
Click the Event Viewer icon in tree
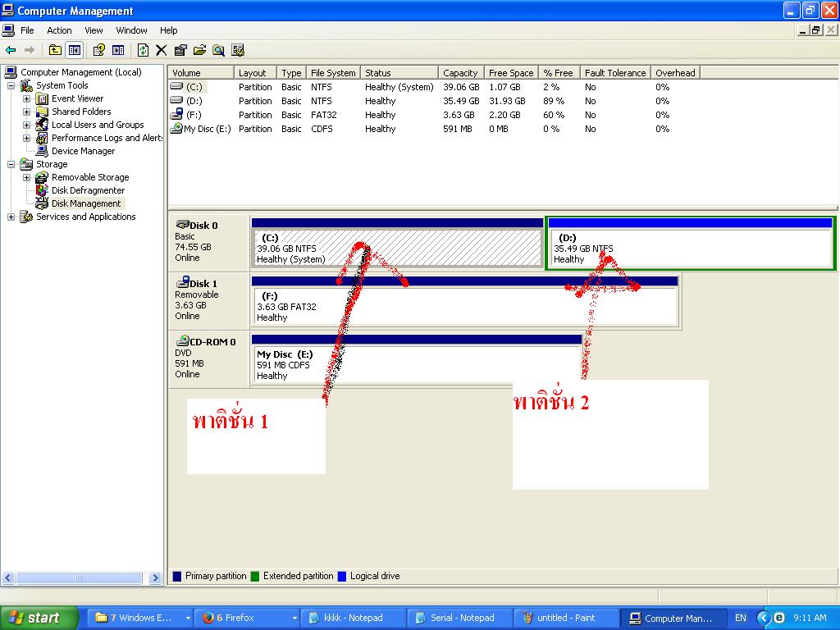(x=42, y=98)
